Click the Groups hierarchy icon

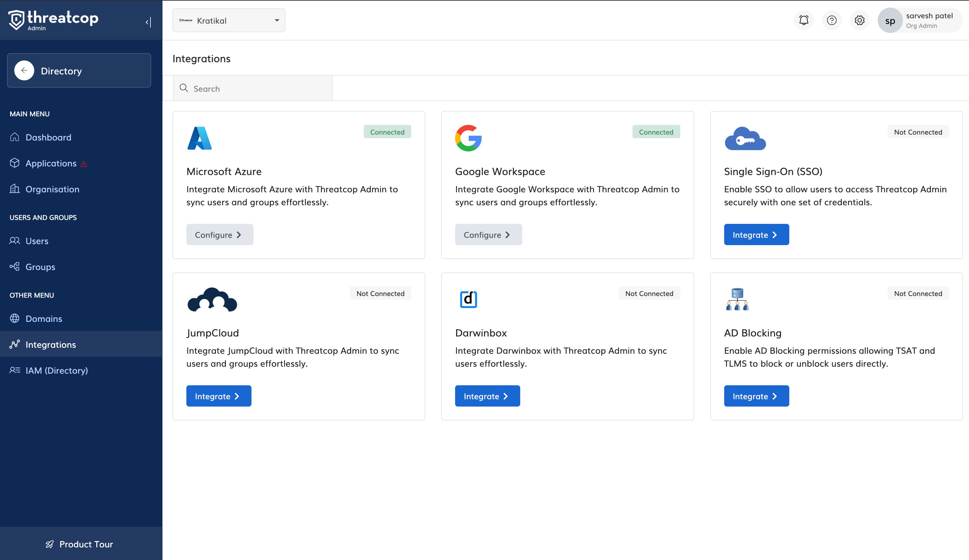pyautogui.click(x=15, y=266)
